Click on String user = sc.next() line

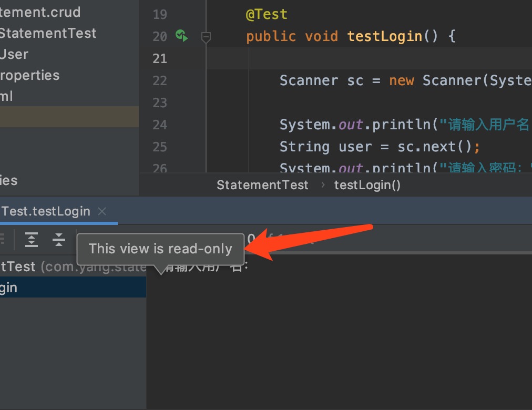click(380, 147)
